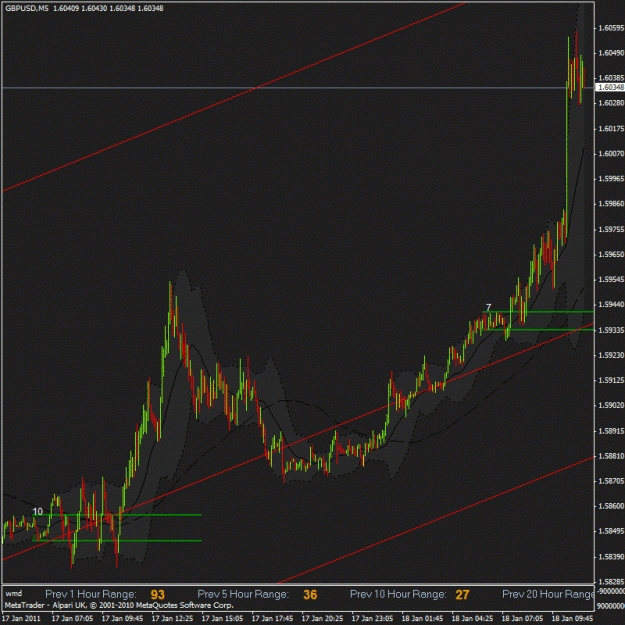This screenshot has height=625, width=625.
Task: Click the 18 Jan 04:25 time label
Action: [472, 618]
